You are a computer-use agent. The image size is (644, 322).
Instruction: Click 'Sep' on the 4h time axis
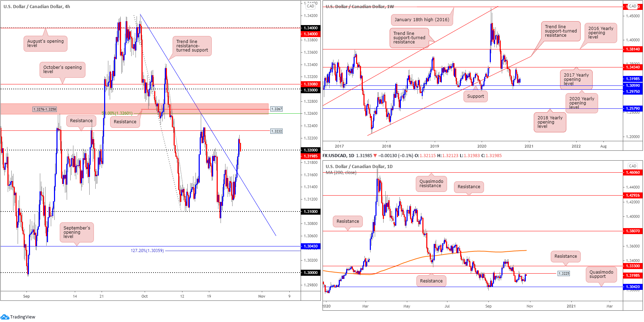click(26, 296)
